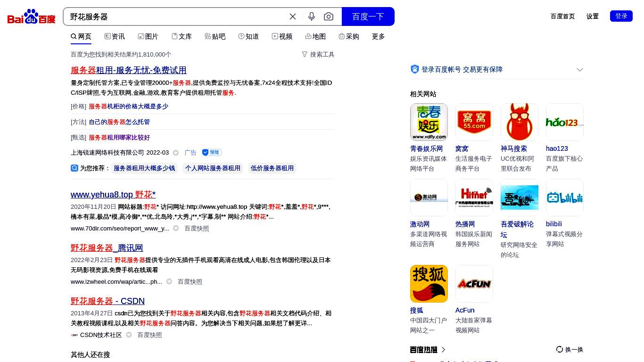The image size is (644, 362).
Task: Click the Baidu logo
Action: coord(32,16)
